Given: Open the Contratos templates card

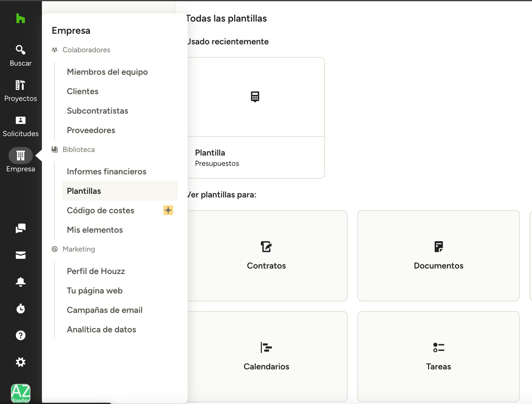Looking at the screenshot, I should (267, 256).
